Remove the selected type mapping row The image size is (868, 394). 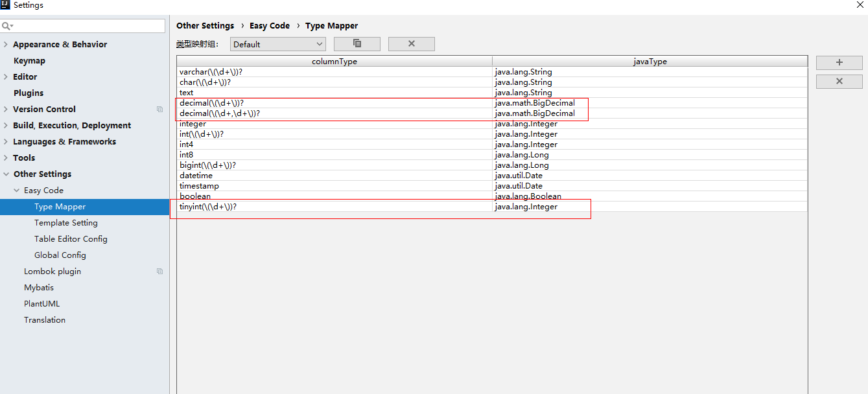click(839, 81)
